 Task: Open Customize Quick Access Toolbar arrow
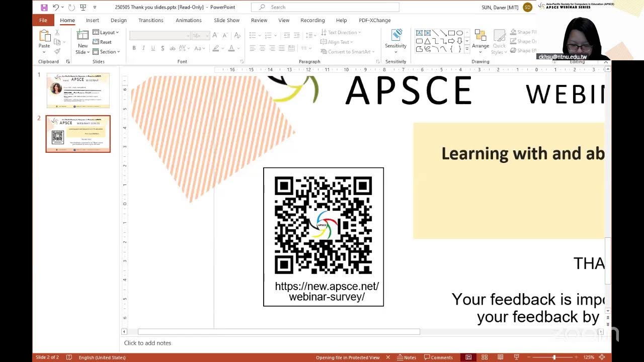(95, 8)
